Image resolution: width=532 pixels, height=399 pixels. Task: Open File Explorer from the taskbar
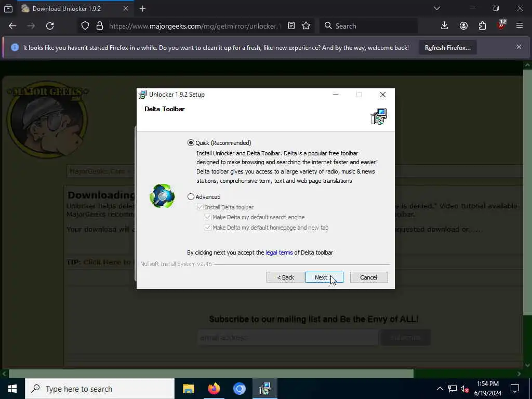point(188,389)
